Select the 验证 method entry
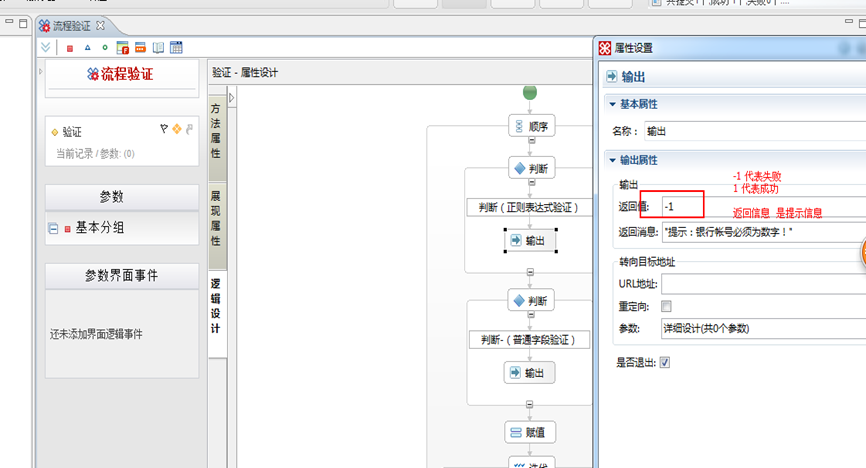866x468 pixels. [x=72, y=132]
